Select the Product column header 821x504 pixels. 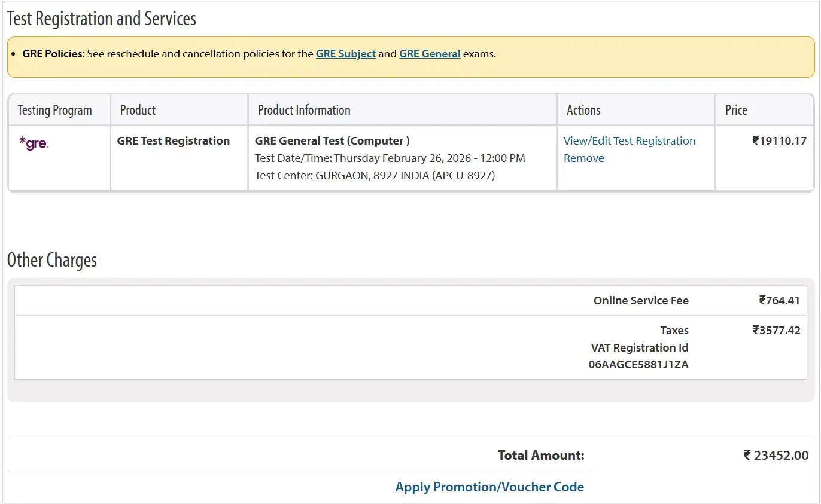(138, 110)
